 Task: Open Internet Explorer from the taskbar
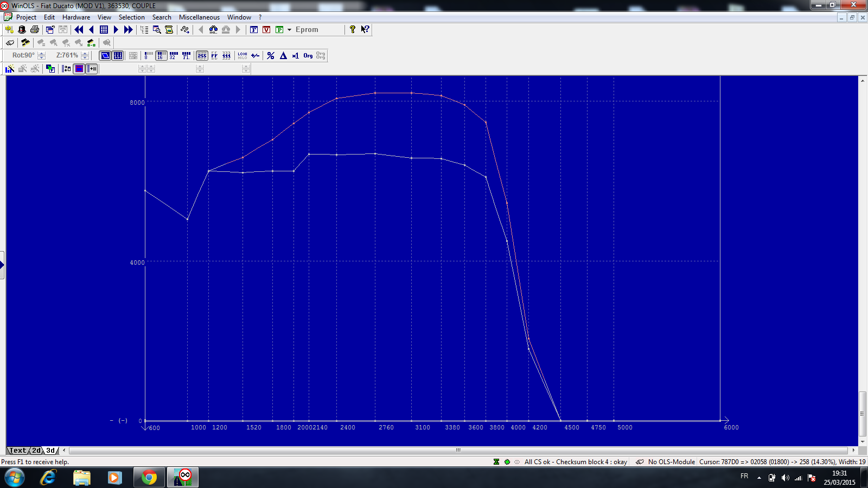(48, 477)
